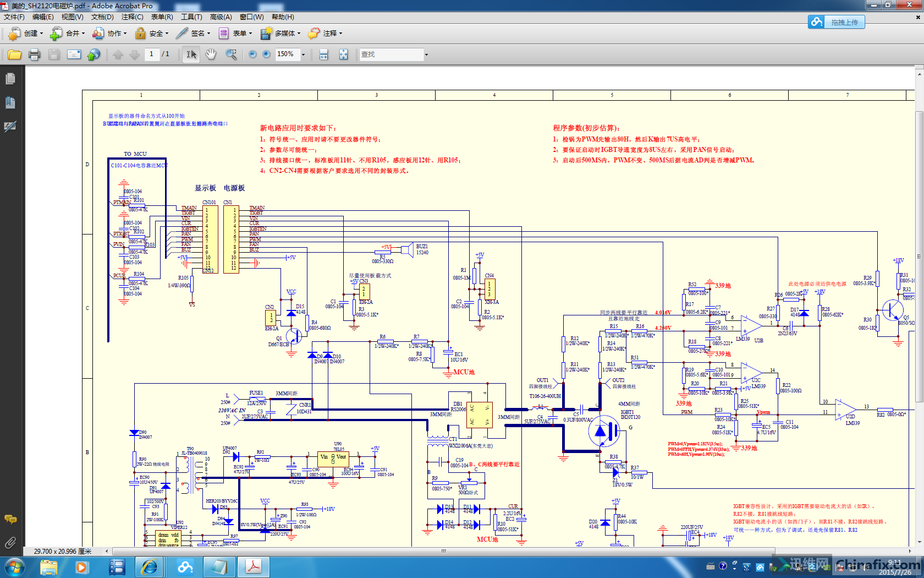
Task: Open the 注释(C) menu
Action: pos(132,17)
